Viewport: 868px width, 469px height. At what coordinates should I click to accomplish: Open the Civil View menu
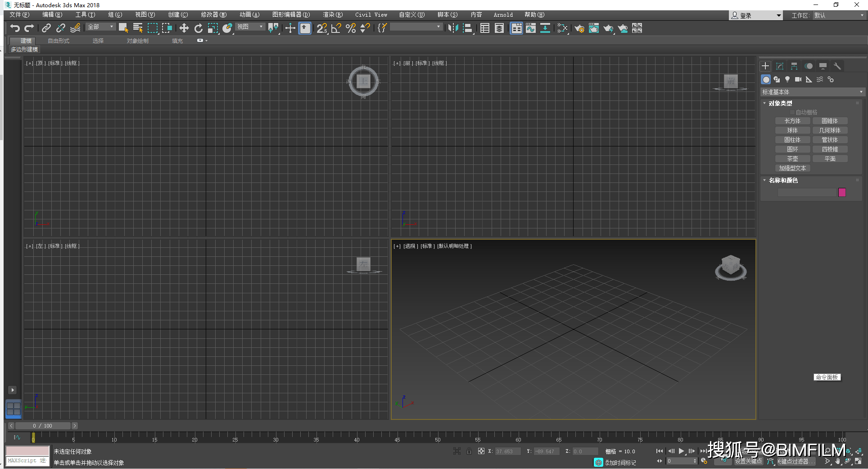point(371,15)
